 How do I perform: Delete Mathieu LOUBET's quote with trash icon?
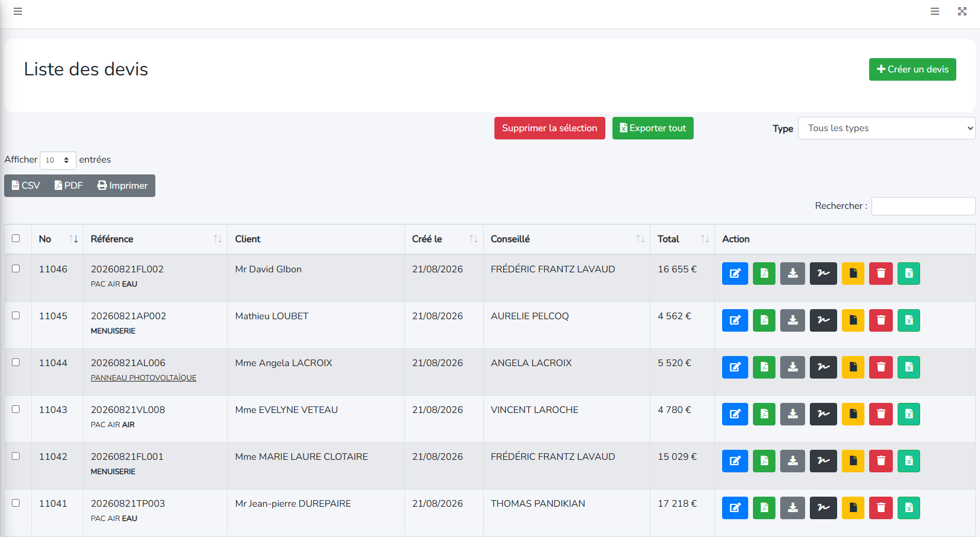click(x=881, y=320)
